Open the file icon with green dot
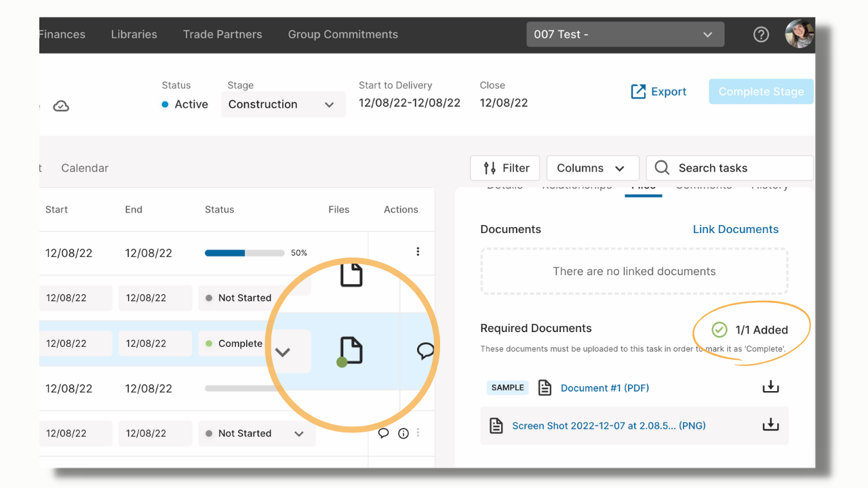 tap(351, 352)
